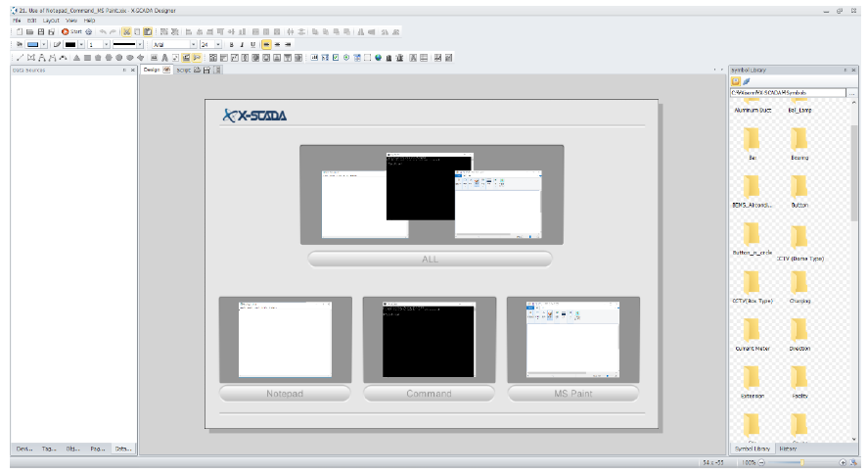This screenshot has width=868, height=474.
Task: Open the Direction symbol folder
Action: [799, 334]
